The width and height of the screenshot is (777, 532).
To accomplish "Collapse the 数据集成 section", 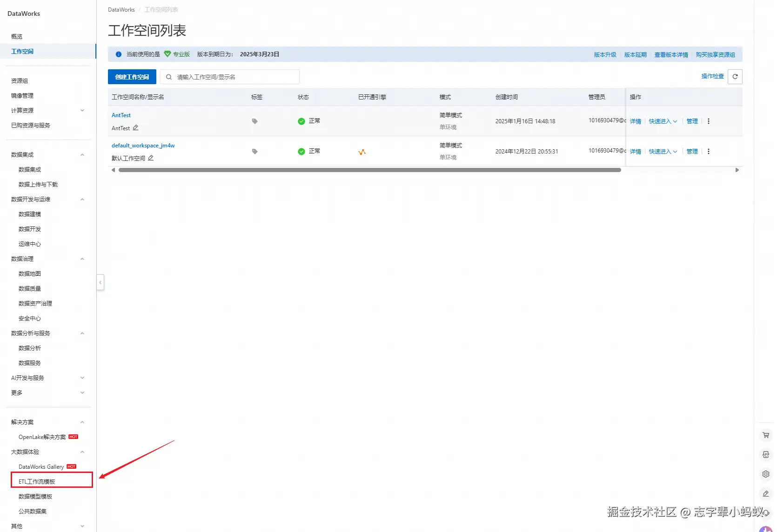I will point(82,154).
